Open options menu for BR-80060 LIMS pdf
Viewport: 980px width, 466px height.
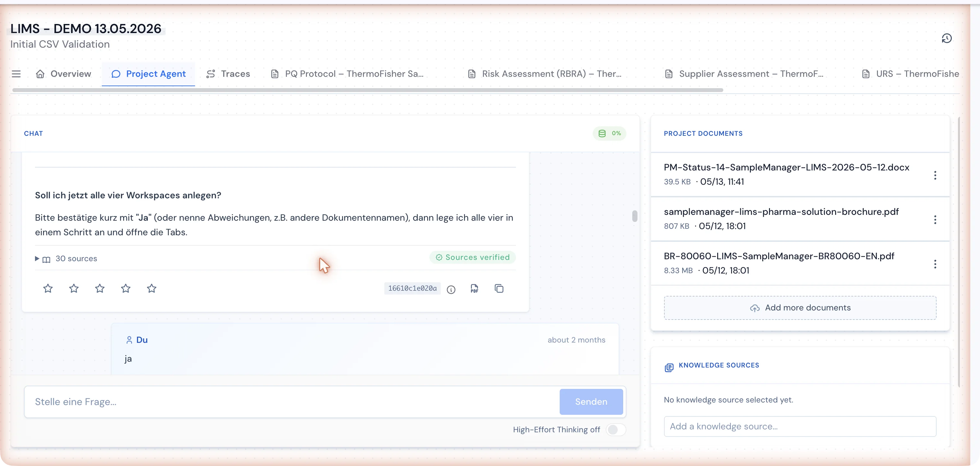(935, 264)
